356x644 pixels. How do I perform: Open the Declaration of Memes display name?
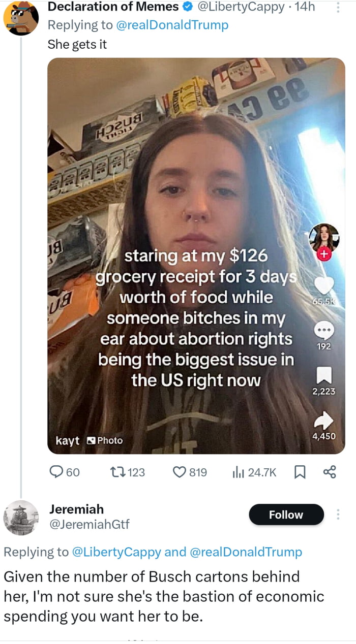tap(113, 7)
